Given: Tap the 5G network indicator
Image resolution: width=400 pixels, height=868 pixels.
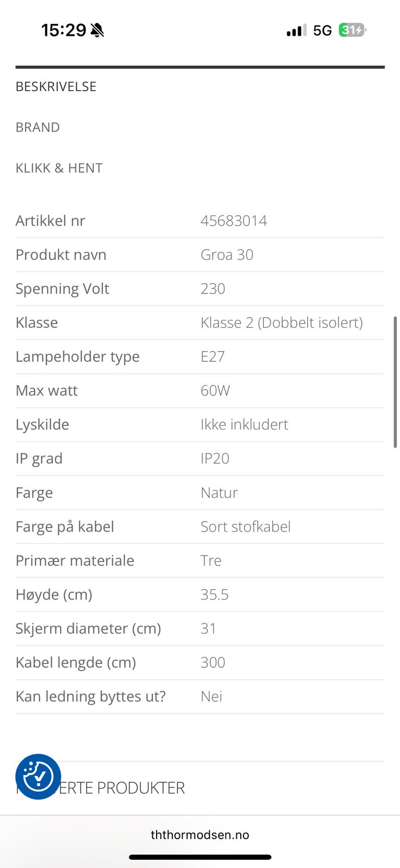Looking at the screenshot, I should (x=322, y=30).
